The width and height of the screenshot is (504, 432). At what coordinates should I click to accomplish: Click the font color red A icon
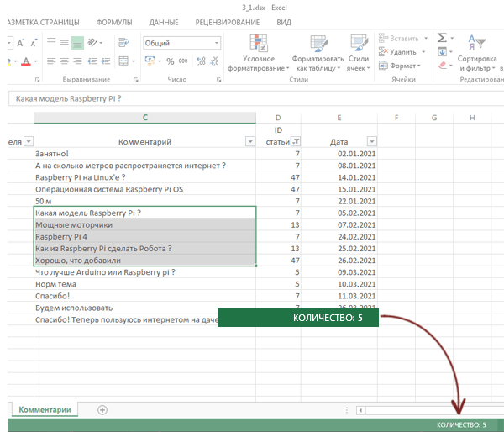point(26,61)
